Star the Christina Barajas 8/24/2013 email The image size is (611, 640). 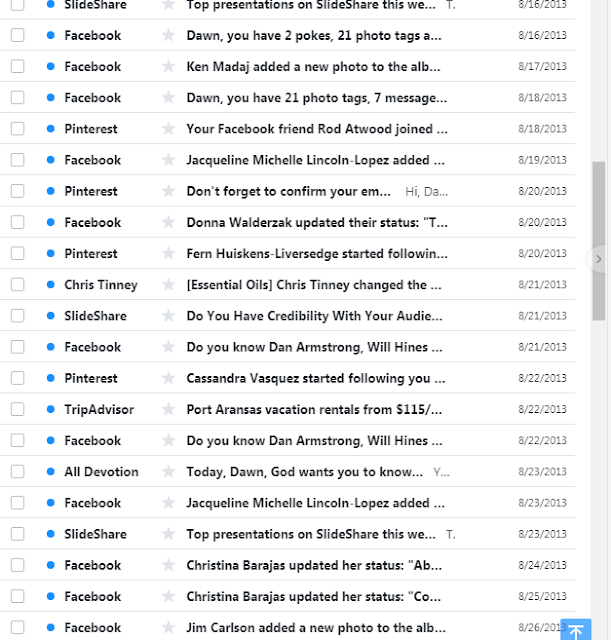click(x=168, y=565)
